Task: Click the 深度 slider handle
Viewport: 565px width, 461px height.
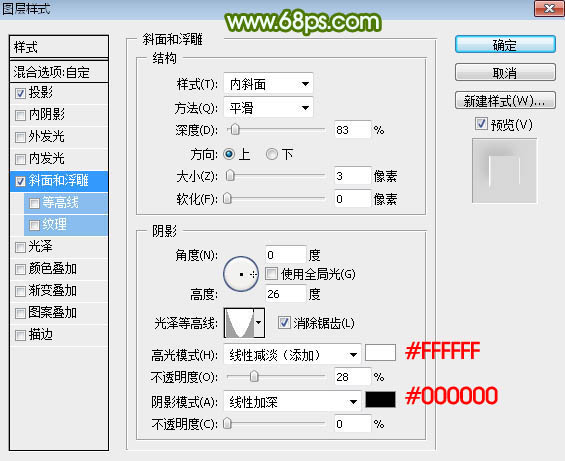Action: pos(235,129)
